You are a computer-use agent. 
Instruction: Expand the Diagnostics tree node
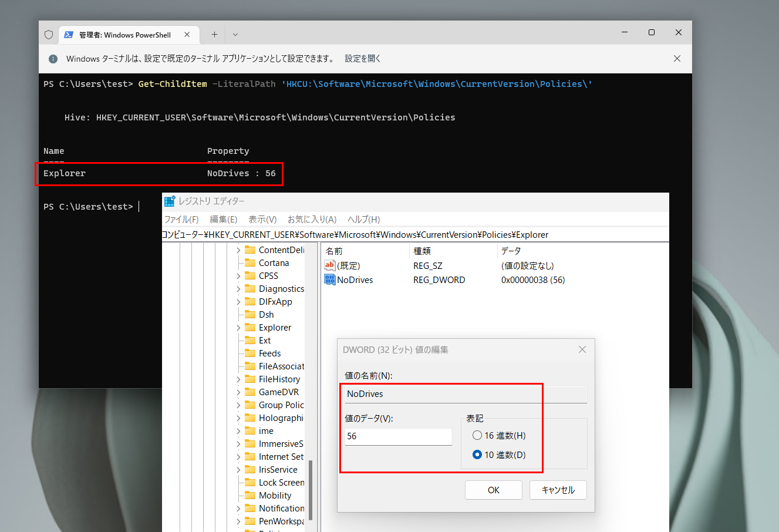pos(238,289)
